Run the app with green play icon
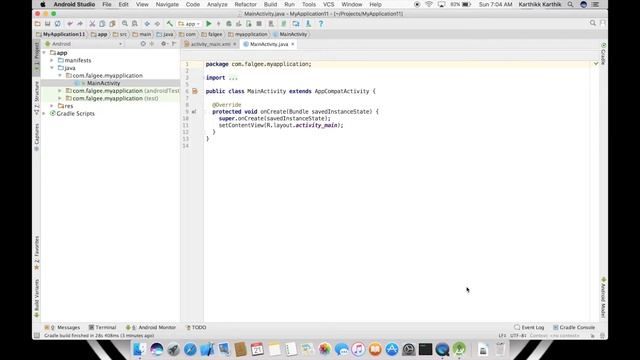The height and width of the screenshot is (360, 640). coord(209,24)
